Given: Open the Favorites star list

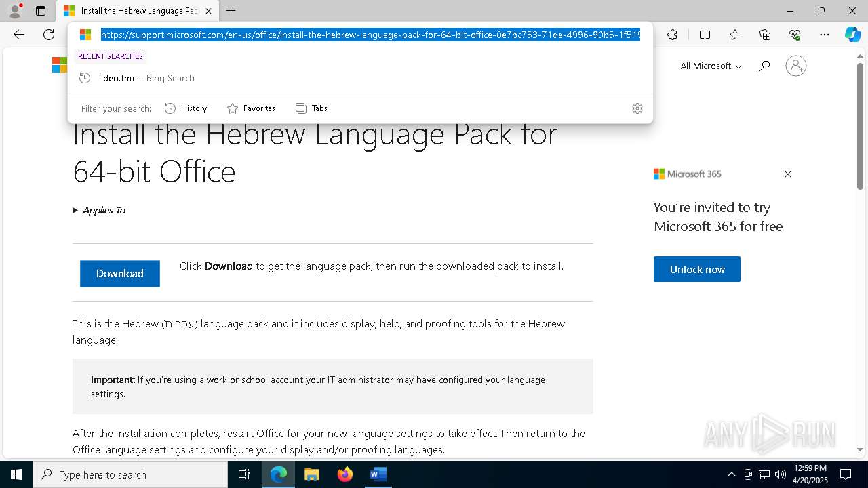Looking at the screenshot, I should 735,35.
